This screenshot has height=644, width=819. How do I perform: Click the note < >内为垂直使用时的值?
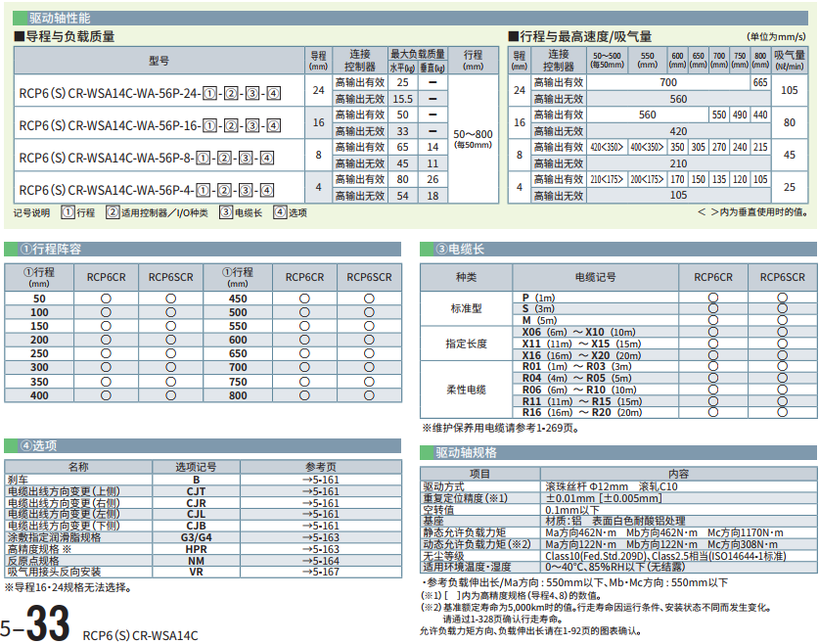tap(752, 212)
